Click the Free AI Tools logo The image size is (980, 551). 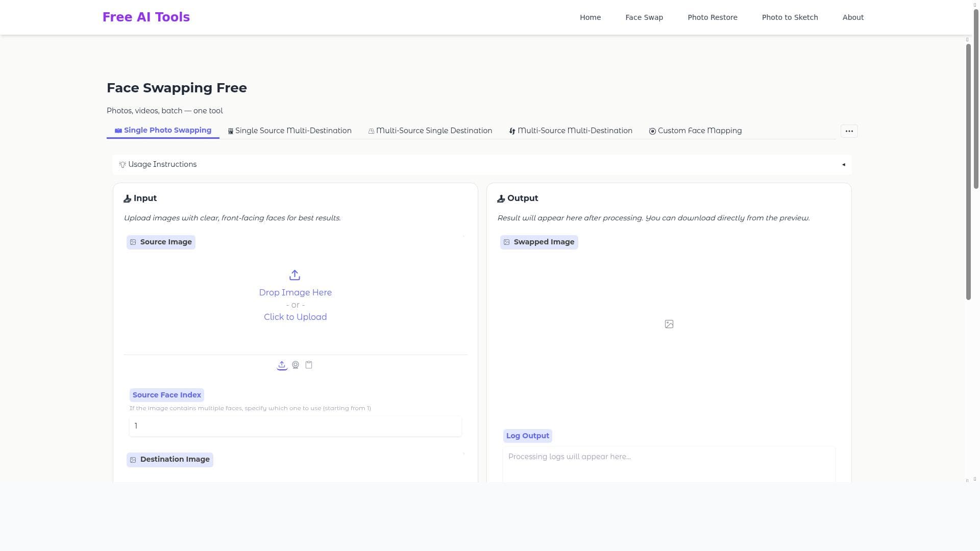click(x=146, y=17)
